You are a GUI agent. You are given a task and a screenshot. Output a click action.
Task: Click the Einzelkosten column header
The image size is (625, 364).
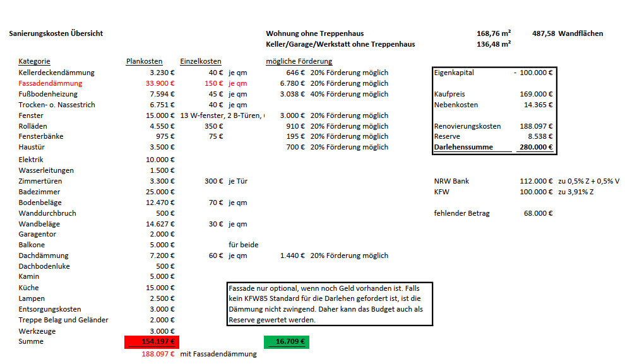click(200, 61)
